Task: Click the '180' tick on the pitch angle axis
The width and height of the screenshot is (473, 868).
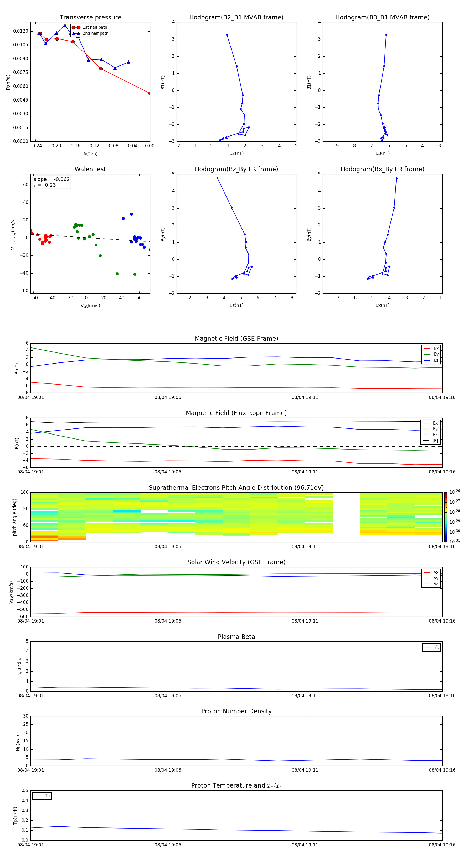Action: pos(25,492)
